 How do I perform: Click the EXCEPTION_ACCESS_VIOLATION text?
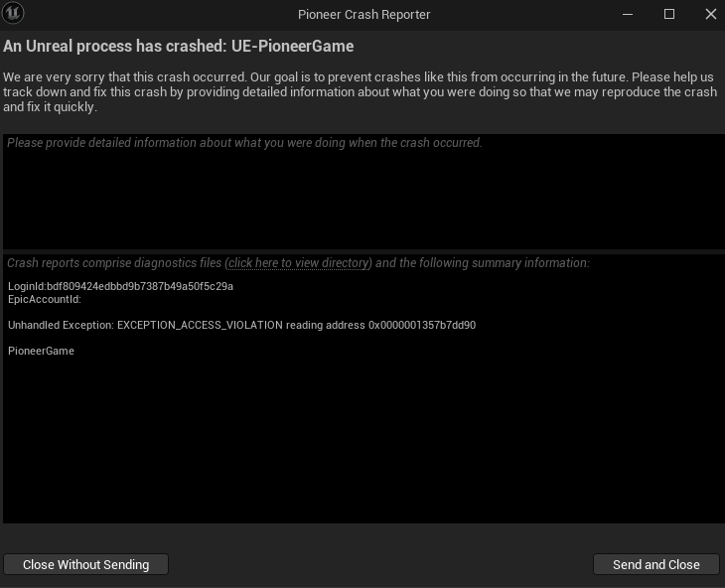point(200,325)
